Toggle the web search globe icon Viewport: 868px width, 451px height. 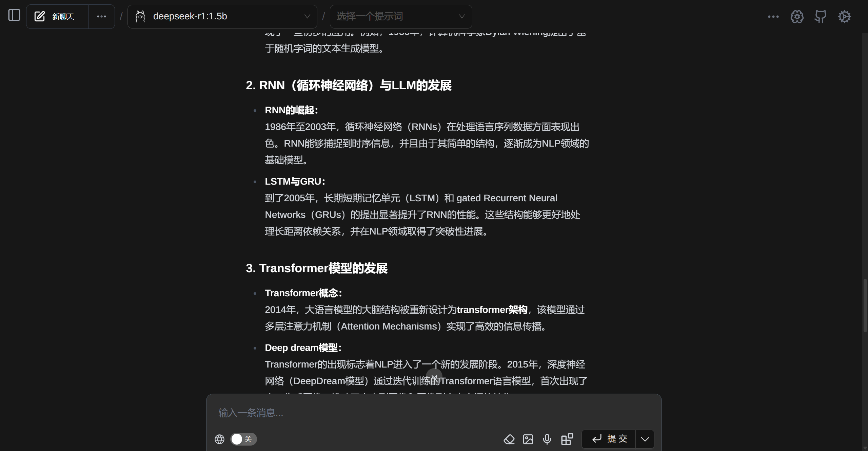[x=219, y=439]
